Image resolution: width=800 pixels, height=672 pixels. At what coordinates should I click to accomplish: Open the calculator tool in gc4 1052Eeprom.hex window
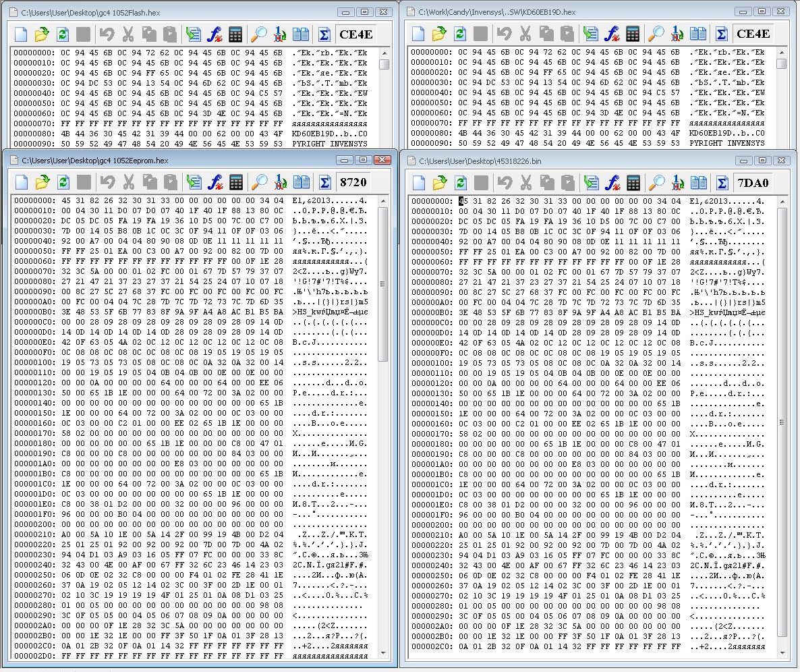coord(235,182)
